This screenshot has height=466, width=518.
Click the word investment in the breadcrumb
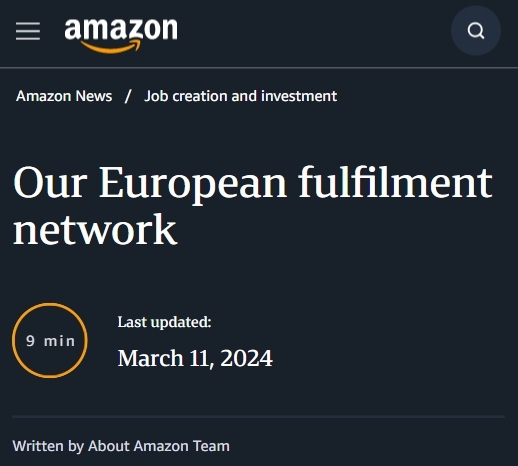tap(299, 96)
